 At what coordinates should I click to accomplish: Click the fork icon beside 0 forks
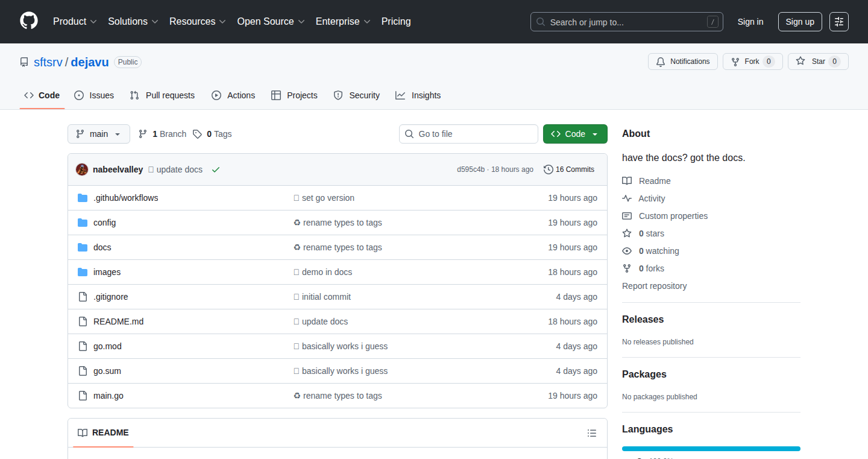pyautogui.click(x=627, y=268)
